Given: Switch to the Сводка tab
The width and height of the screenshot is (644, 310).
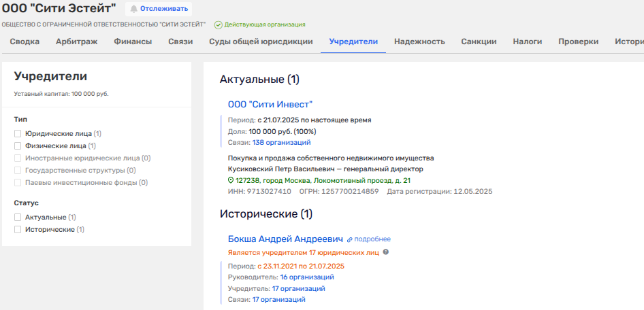Looking at the screenshot, I should (x=25, y=41).
